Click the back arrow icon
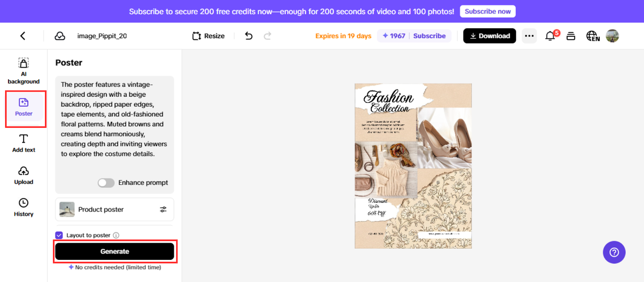644x282 pixels. (23, 36)
